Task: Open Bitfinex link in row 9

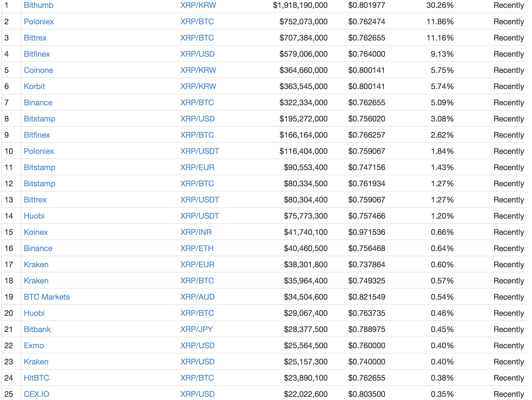Action: point(37,135)
